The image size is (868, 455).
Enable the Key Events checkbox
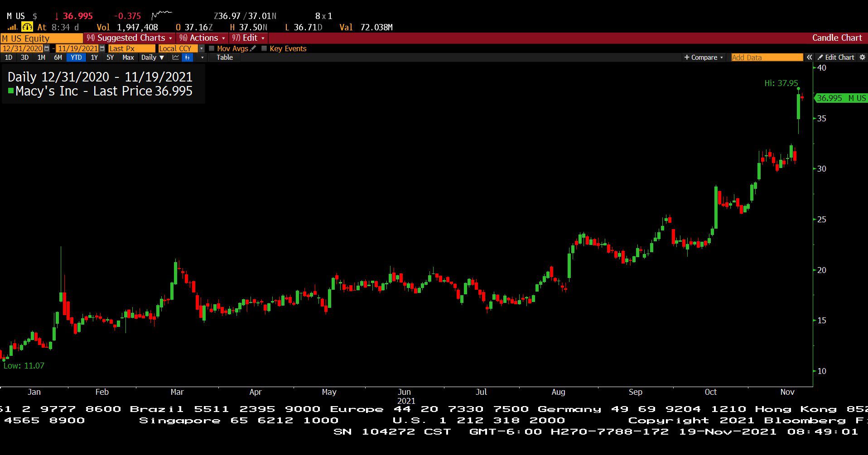coord(264,48)
